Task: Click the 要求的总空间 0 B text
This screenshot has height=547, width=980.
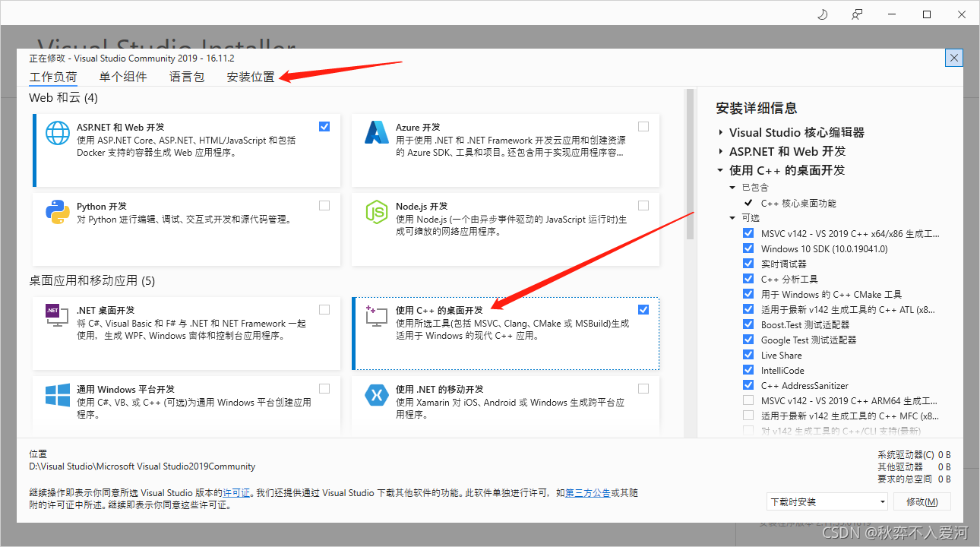Action: (x=914, y=479)
